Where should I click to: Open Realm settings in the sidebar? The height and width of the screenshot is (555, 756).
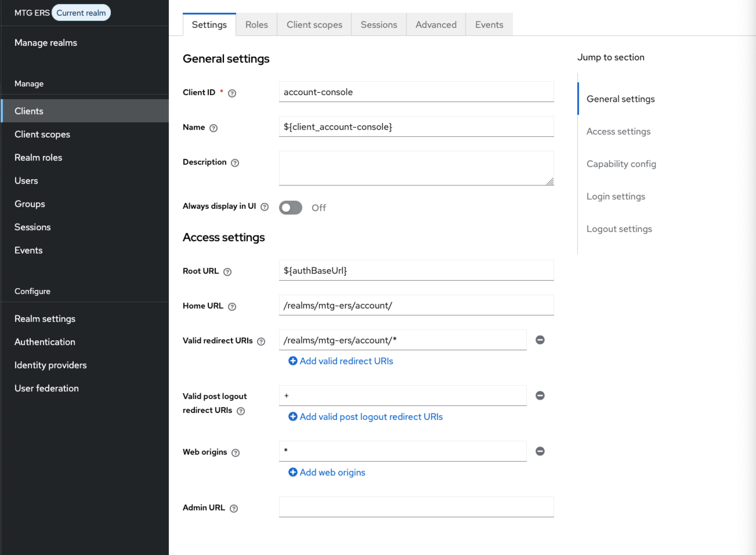[x=45, y=318]
